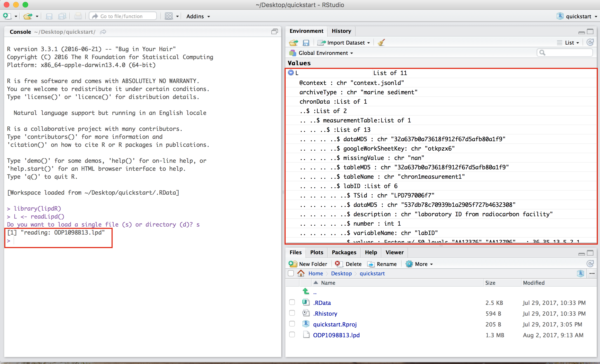Click the clear console broom icon

[x=381, y=42]
